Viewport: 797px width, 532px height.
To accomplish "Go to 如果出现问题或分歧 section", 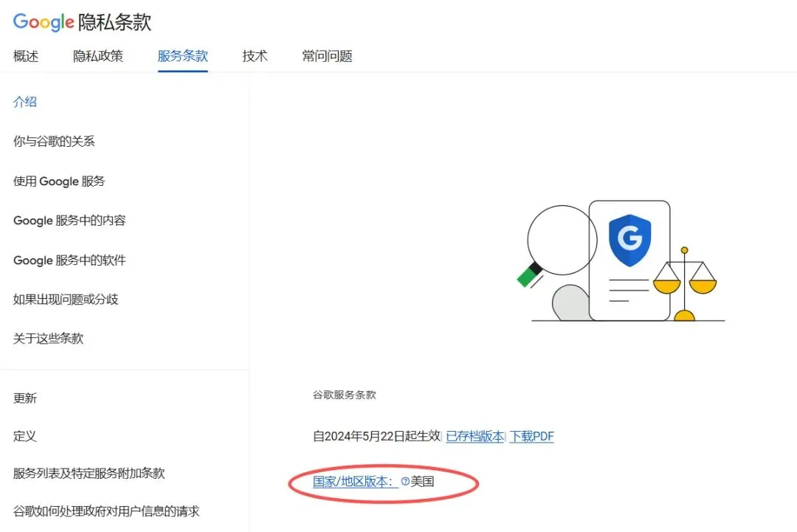I will [x=66, y=300].
